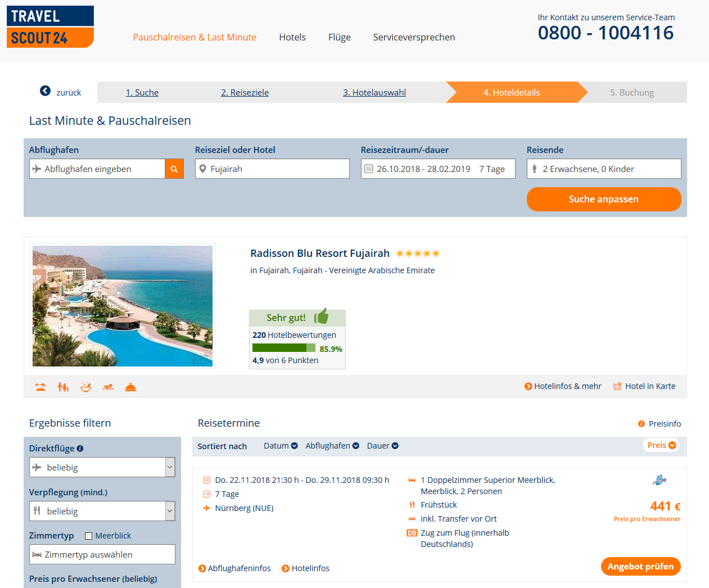Toggle the Meerblick checkbox

tap(88, 536)
